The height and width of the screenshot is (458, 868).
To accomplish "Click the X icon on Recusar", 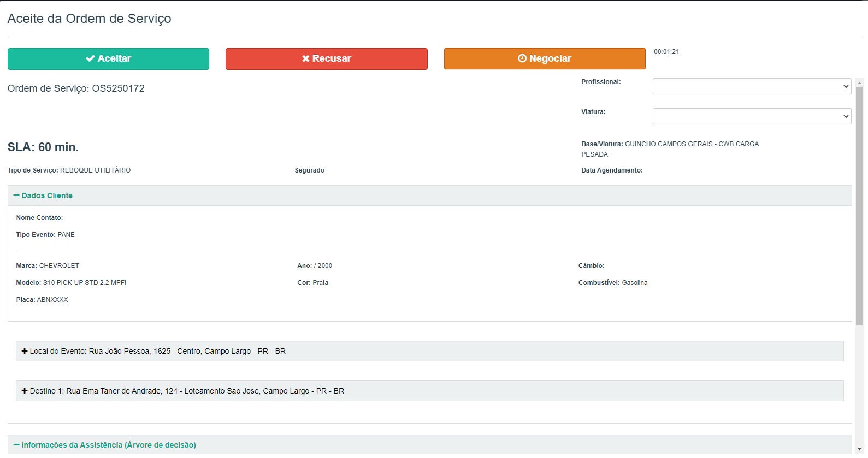I will (306, 58).
